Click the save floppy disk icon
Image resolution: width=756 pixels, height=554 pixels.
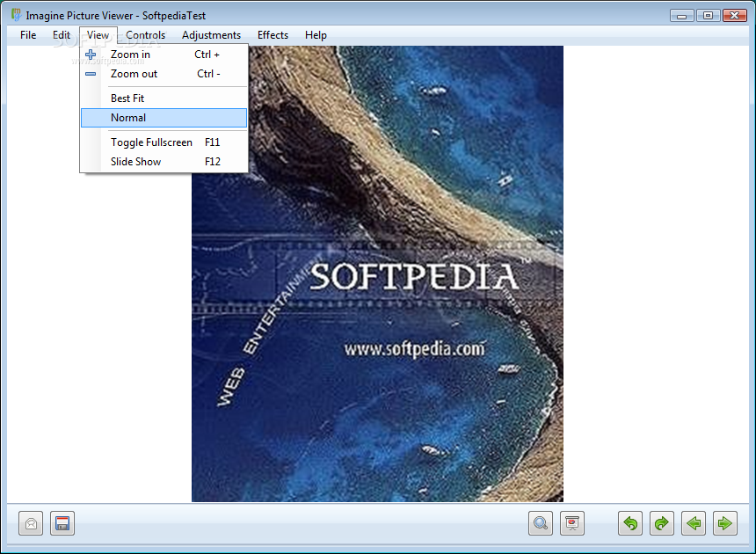(x=62, y=523)
